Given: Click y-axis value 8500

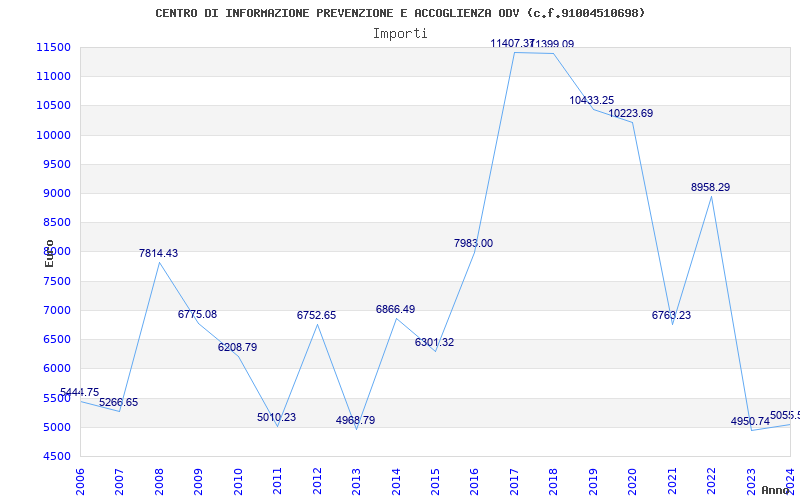Looking at the screenshot, I should tap(57, 222).
